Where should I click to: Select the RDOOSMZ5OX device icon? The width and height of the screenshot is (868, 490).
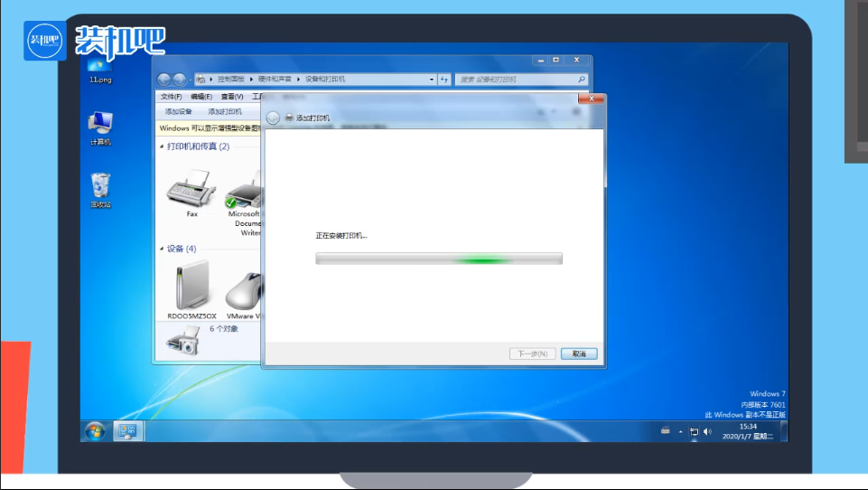coord(191,286)
